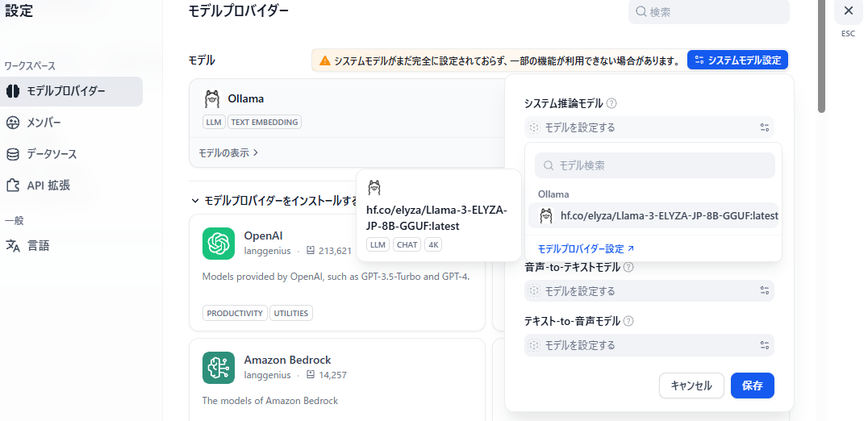Image resolution: width=868 pixels, height=421 pixels.
Task: Click the UTILITIES tag on OpenAI card
Action: (x=291, y=313)
